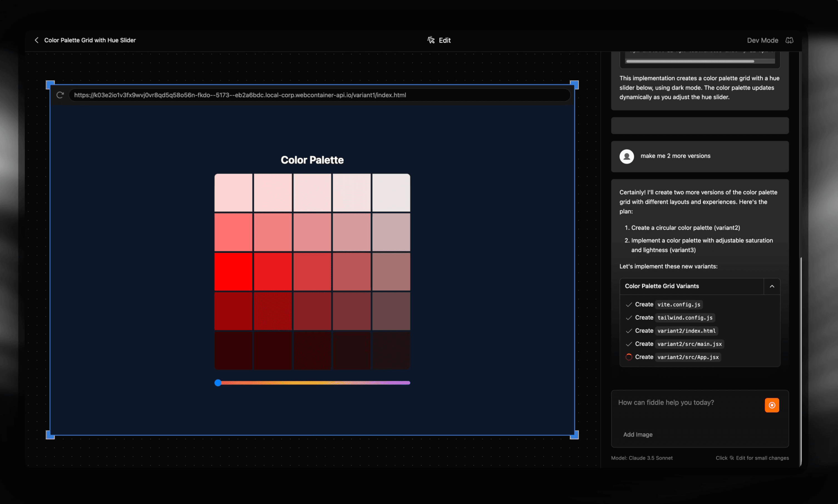
Task: Click the 'adjustable saturation and lightness (variant3)' item
Action: tap(702, 245)
